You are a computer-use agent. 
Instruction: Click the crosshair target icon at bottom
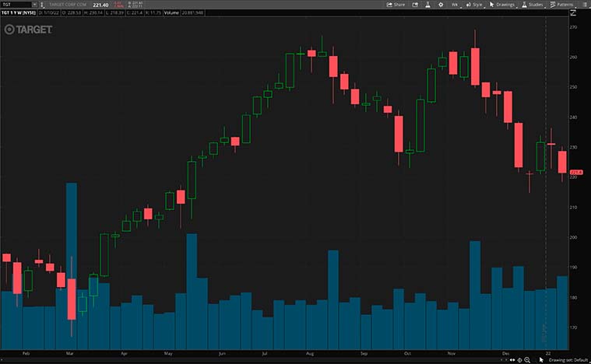[x=519, y=360]
